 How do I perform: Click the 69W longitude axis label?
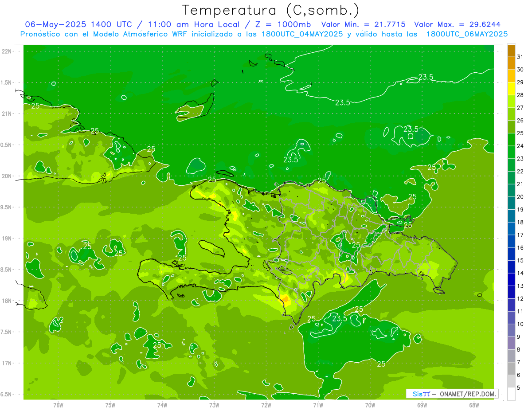(422, 405)
